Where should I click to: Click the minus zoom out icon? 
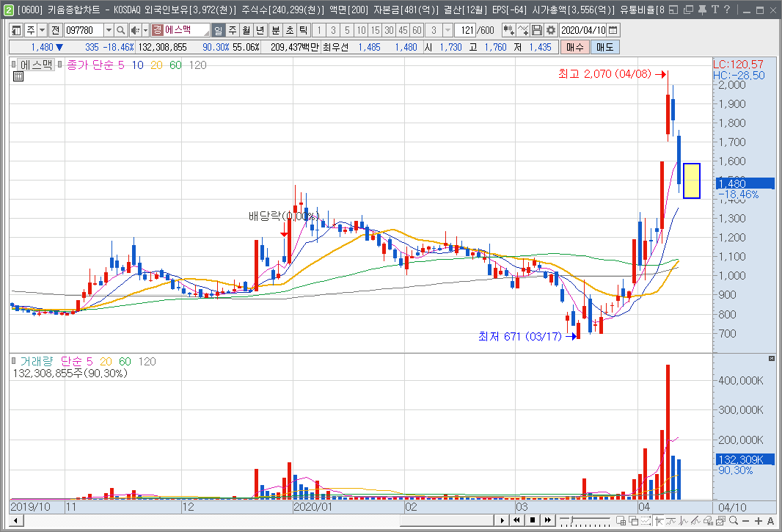pos(745,520)
